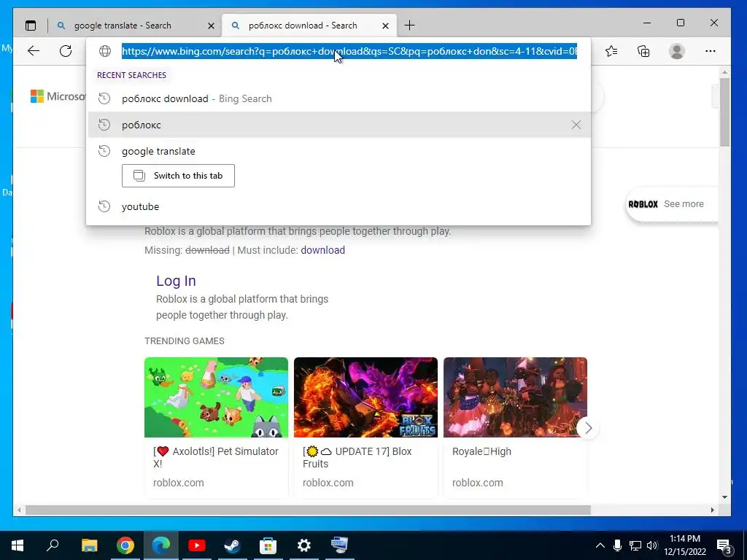The height and width of the screenshot is (560, 747).
Task: Click the microphone tray icon
Action: [x=617, y=545]
